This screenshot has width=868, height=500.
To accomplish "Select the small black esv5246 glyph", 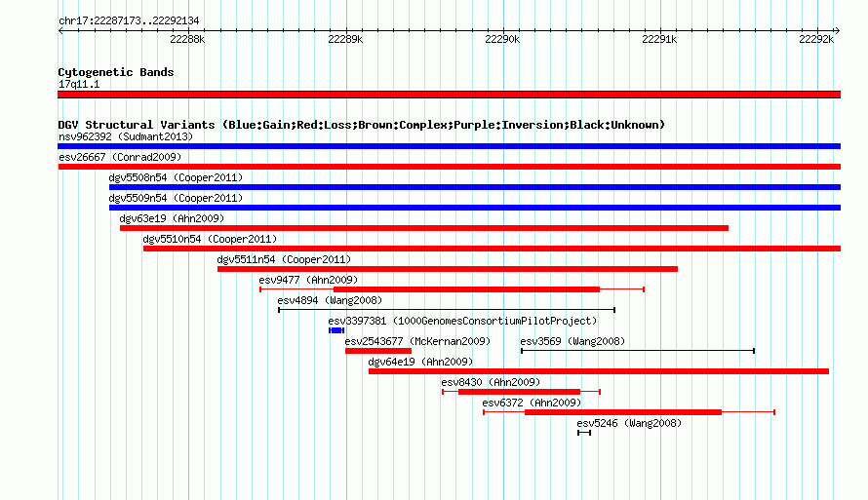I will pyautogui.click(x=584, y=433).
